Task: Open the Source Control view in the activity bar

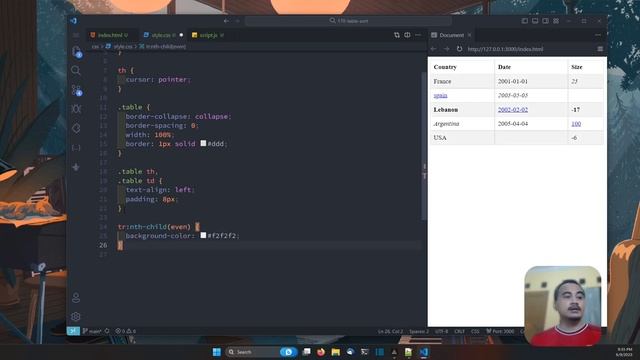Action: coord(76,90)
